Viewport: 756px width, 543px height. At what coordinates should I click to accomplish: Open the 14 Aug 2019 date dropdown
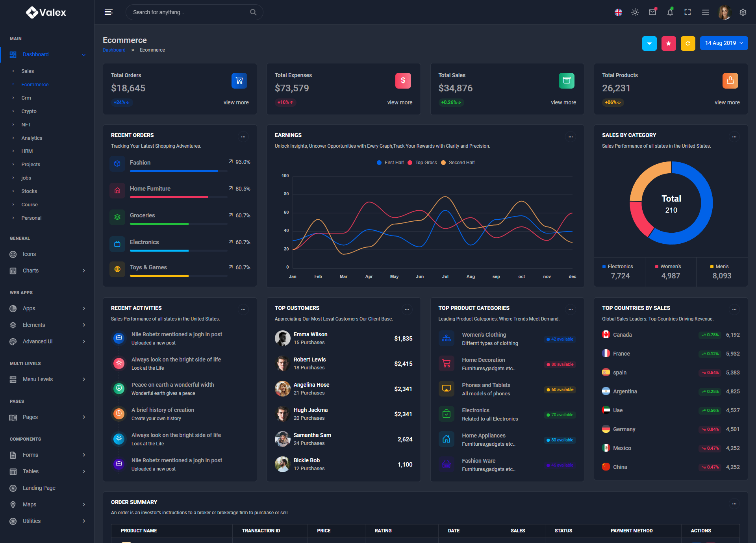pyautogui.click(x=724, y=43)
